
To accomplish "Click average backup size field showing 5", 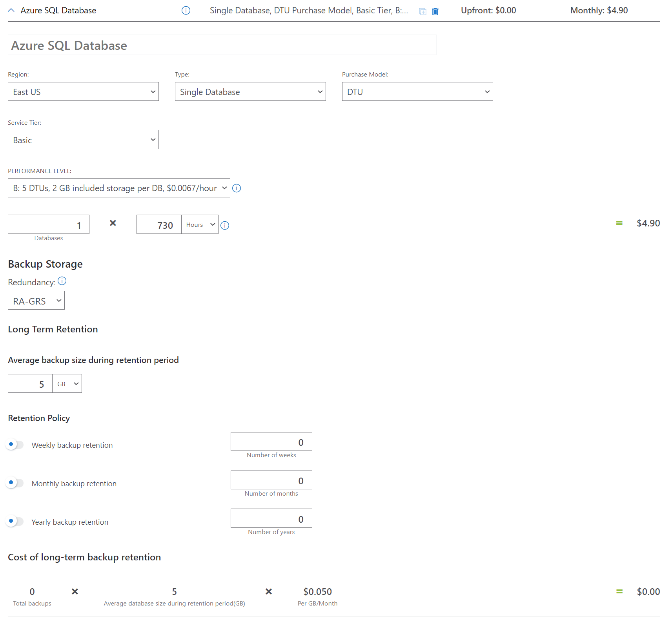I will pos(30,384).
